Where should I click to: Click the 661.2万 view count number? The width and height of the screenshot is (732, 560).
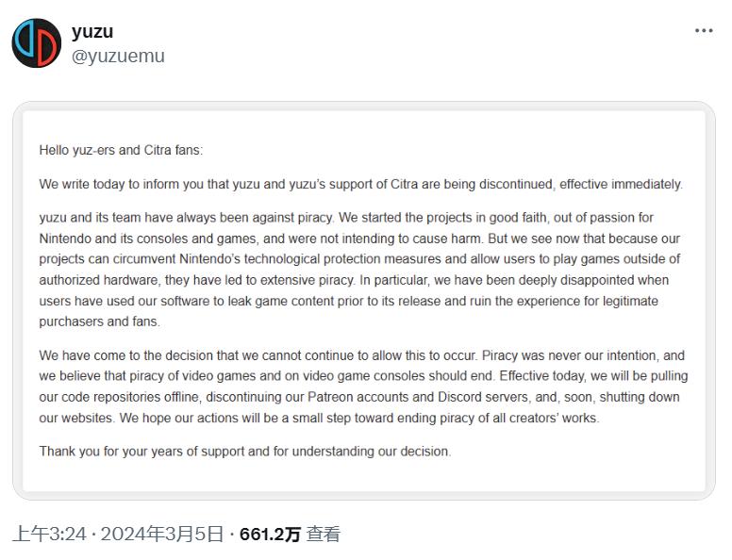[x=270, y=535]
